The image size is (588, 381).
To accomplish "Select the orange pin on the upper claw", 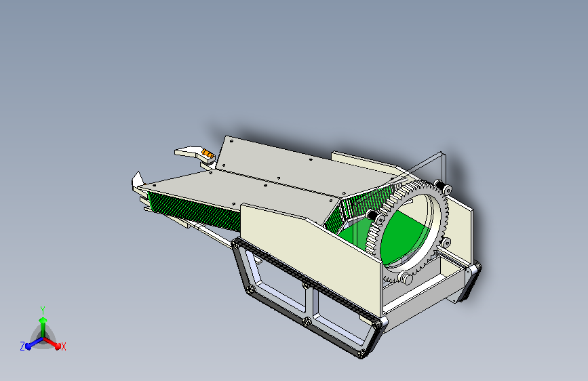I will (208, 153).
